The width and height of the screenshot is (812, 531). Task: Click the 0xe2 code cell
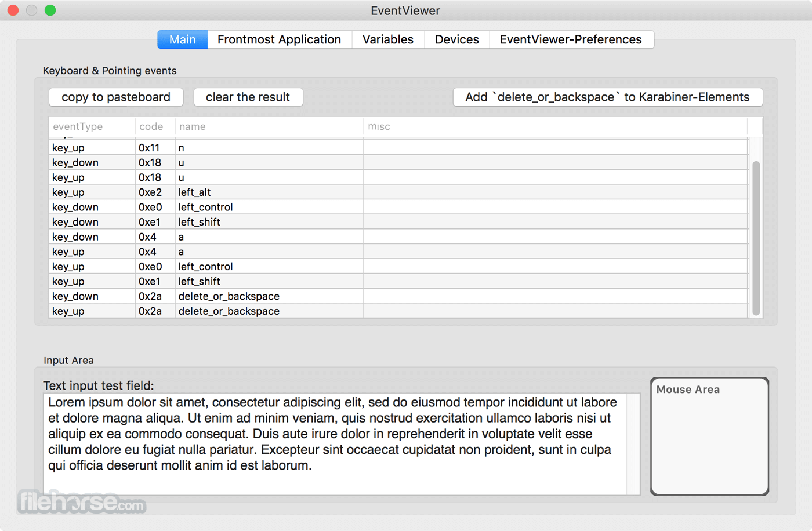pyautogui.click(x=155, y=192)
